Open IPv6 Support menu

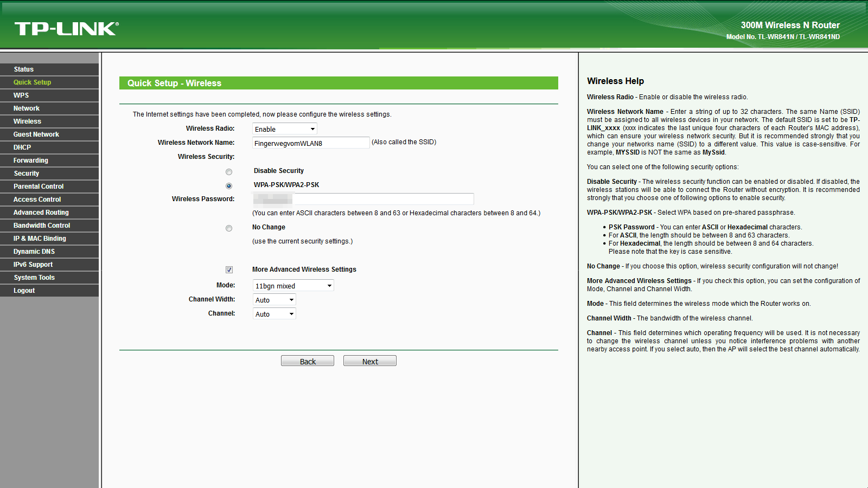coord(49,265)
